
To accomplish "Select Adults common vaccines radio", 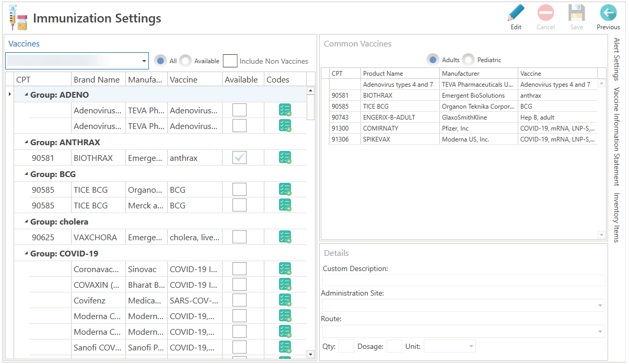I will click(x=433, y=60).
